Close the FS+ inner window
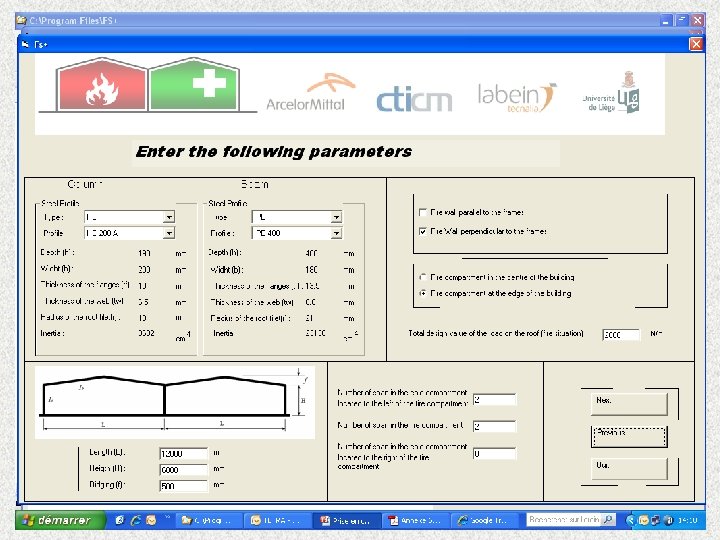Viewport: 720px width, 540px height. [x=696, y=44]
